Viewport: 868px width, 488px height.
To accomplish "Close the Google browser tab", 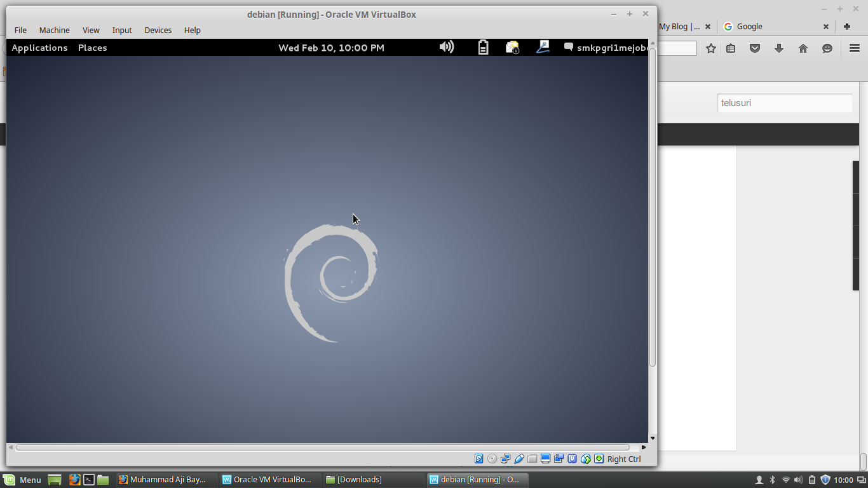I will coord(826,27).
